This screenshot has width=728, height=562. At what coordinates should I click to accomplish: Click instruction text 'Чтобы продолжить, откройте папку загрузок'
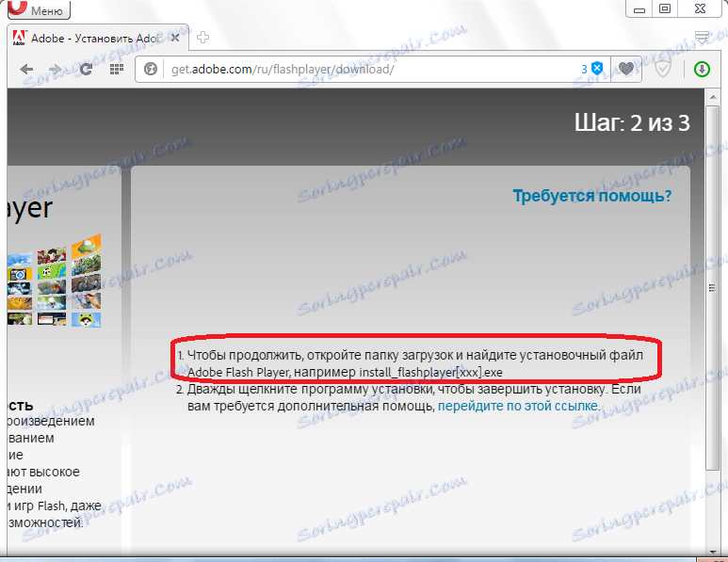coord(319,356)
